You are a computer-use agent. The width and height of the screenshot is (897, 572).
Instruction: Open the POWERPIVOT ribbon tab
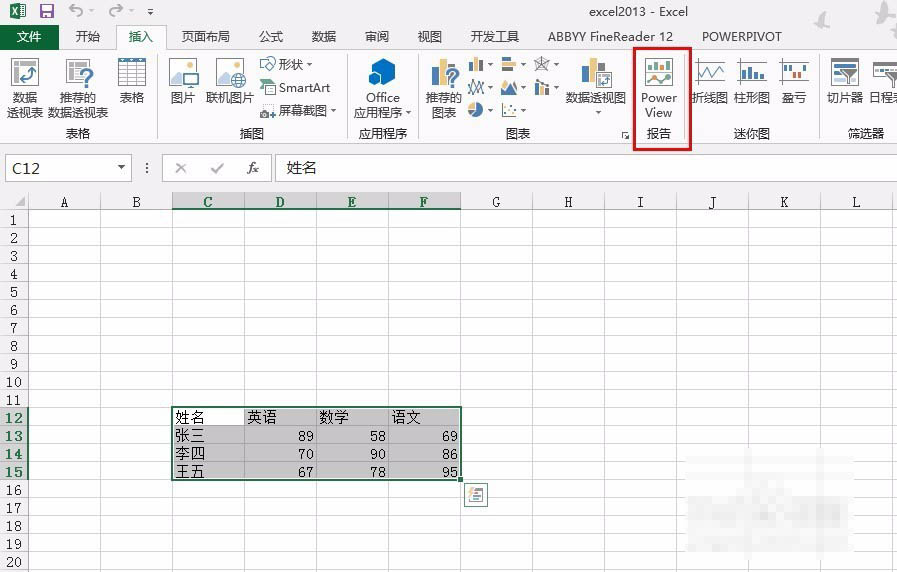coord(741,37)
